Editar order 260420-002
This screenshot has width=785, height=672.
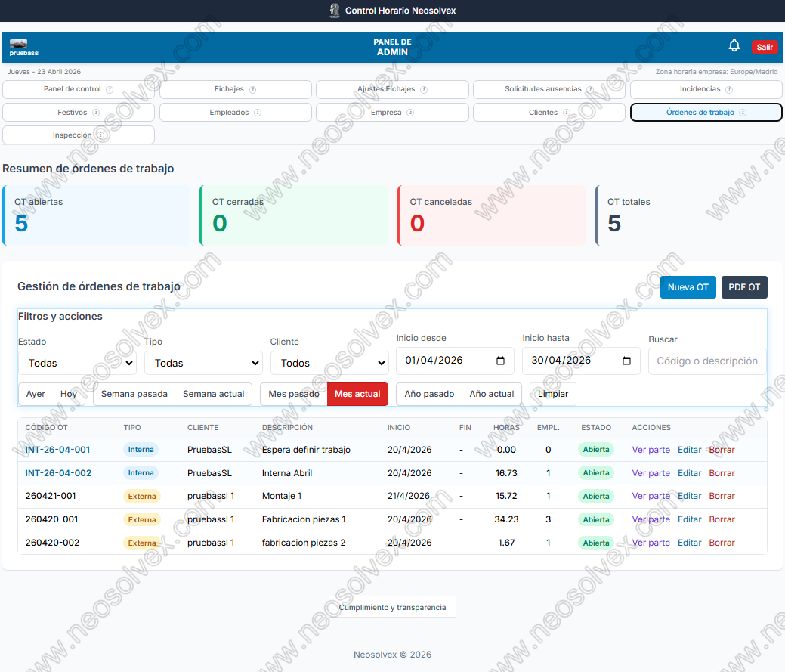(689, 543)
